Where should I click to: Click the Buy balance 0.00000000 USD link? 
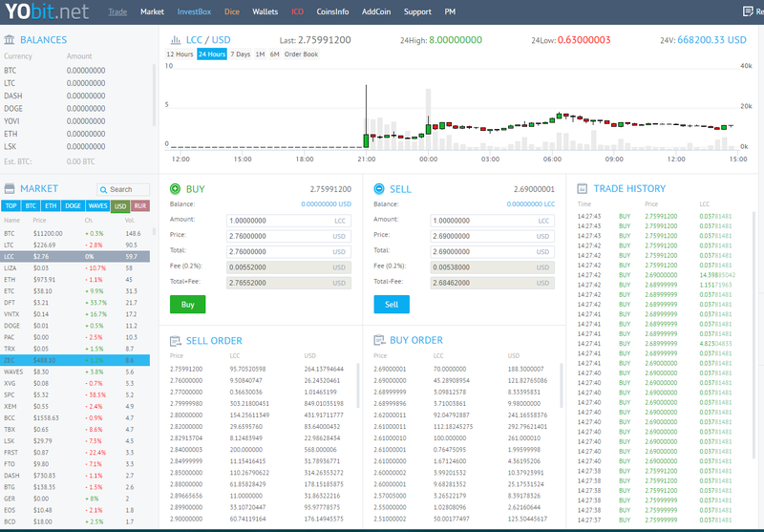326,204
